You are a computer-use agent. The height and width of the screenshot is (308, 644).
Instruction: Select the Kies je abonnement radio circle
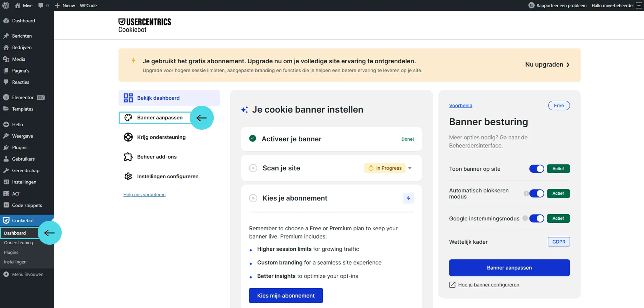(253, 198)
